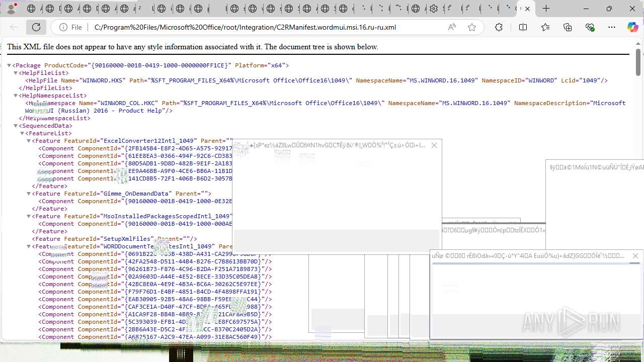Click the HelpNamespace WINWORD_COL.HXC line
This screenshot has width=644, height=362.
pos(326,107)
